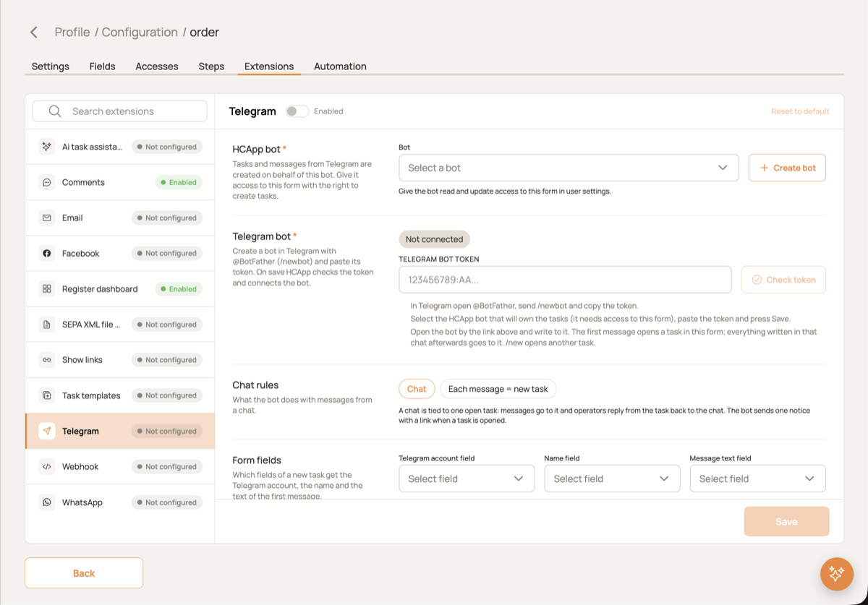This screenshot has height=605, width=868.
Task: Click the magnifier icon in search box
Action: point(55,111)
